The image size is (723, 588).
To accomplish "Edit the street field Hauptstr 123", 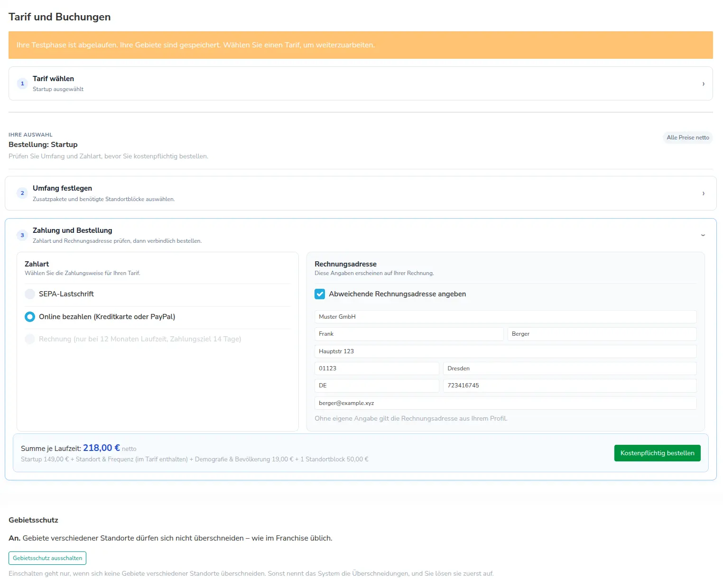I will point(505,351).
